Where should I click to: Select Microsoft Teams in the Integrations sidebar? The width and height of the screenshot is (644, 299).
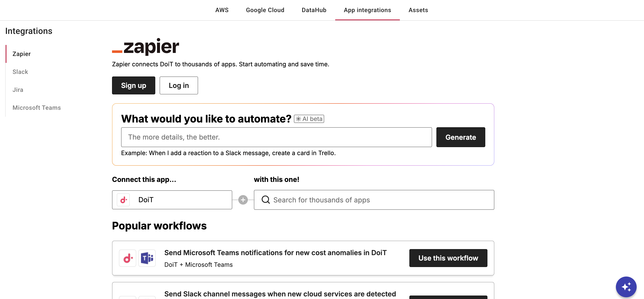tap(37, 108)
